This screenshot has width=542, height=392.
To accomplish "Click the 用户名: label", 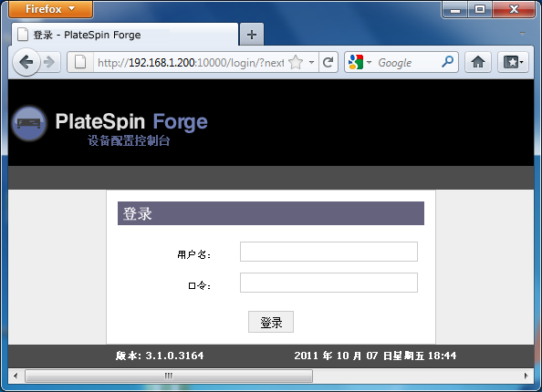I will click(x=194, y=254).
